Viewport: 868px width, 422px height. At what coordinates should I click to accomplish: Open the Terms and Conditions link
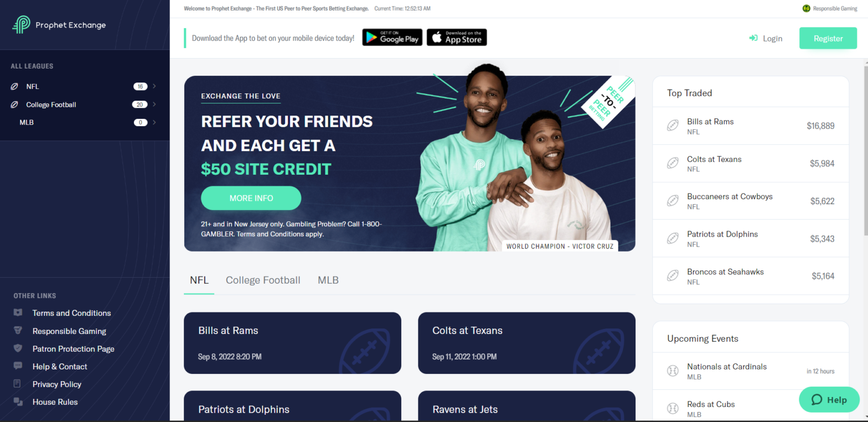pos(71,313)
